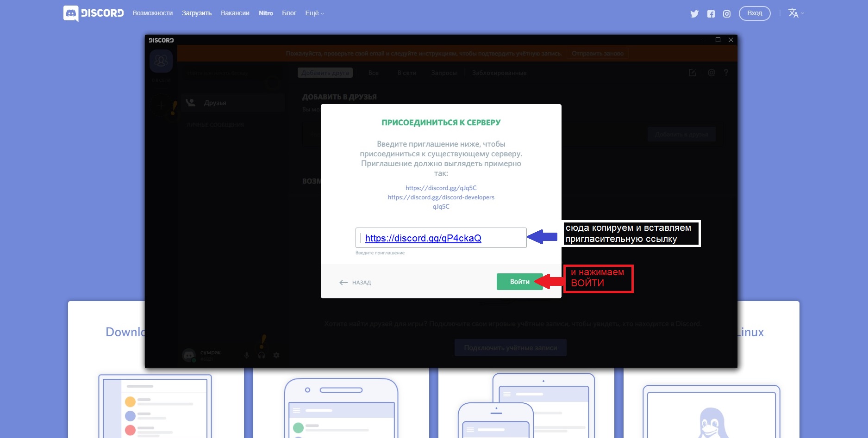Click the add server plus icon

161,105
